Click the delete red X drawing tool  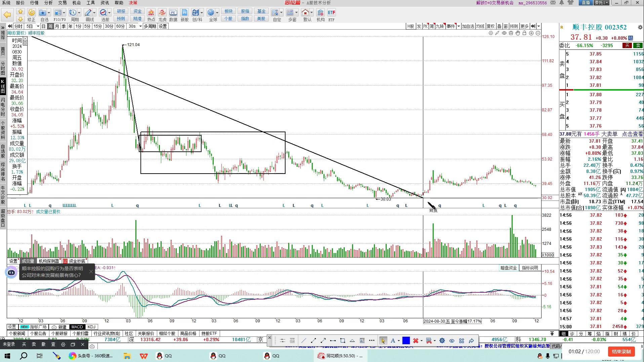(x=415, y=340)
